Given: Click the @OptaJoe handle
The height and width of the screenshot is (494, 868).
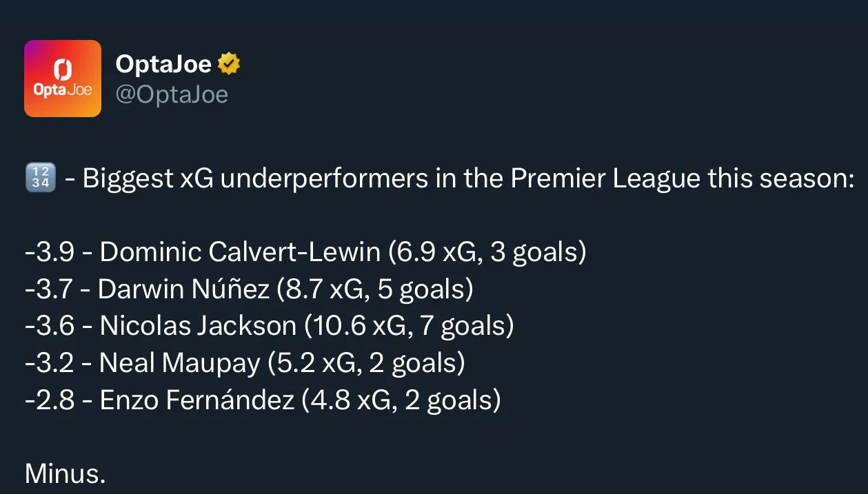Looking at the screenshot, I should (171, 94).
